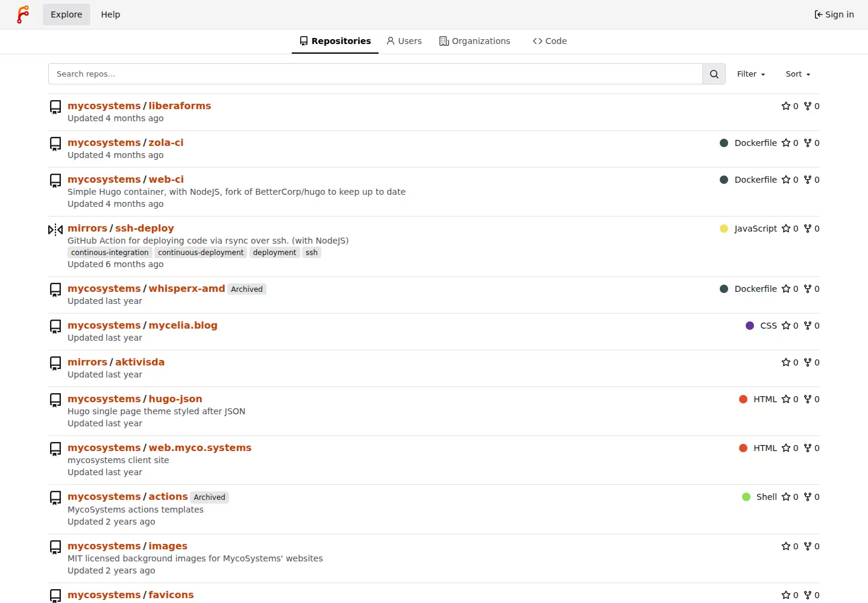This screenshot has width=868, height=603.
Task: Click the repository icon beside mycosystems/hugo-json
Action: click(x=55, y=400)
